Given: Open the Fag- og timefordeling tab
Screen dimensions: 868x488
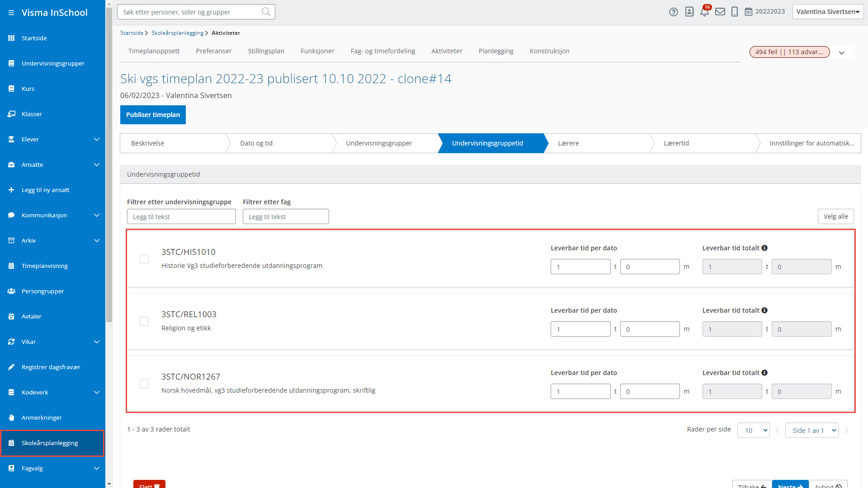Looking at the screenshot, I should tap(382, 51).
